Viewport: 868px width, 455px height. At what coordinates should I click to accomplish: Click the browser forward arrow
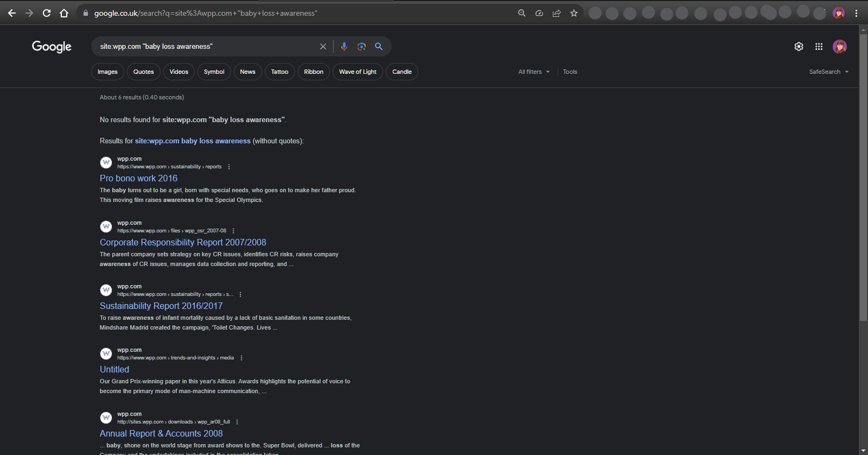coord(29,13)
